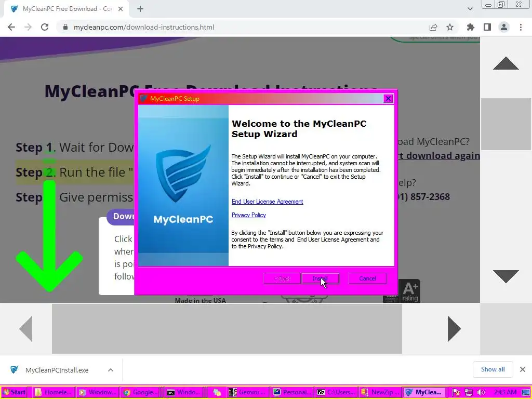532x399 pixels.
Task: Toggle the browser side panel icon
Action: [487, 27]
